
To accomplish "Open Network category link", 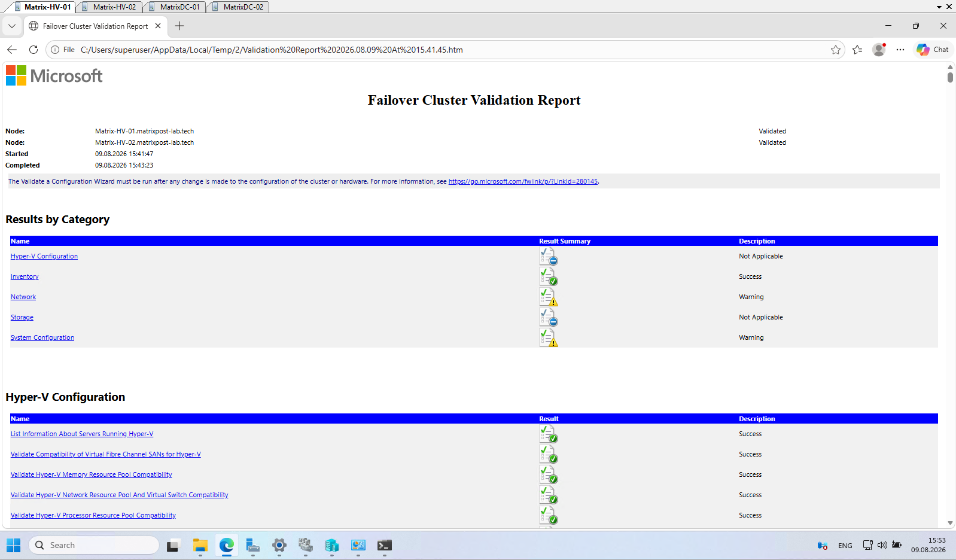I will coord(23,297).
